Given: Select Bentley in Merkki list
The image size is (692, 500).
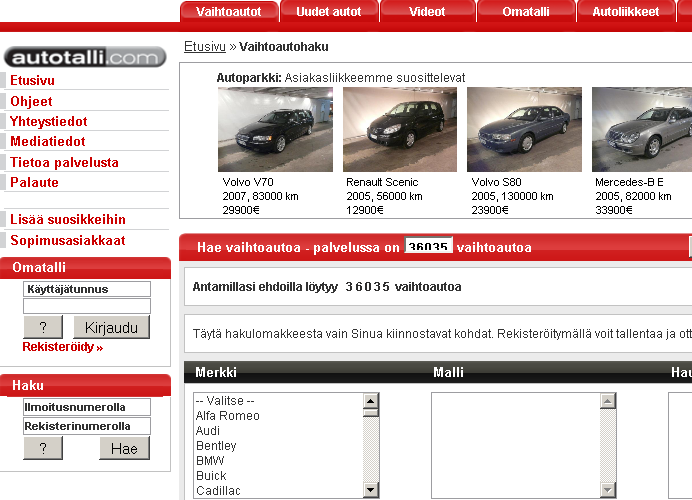Looking at the screenshot, I should tap(278, 446).
